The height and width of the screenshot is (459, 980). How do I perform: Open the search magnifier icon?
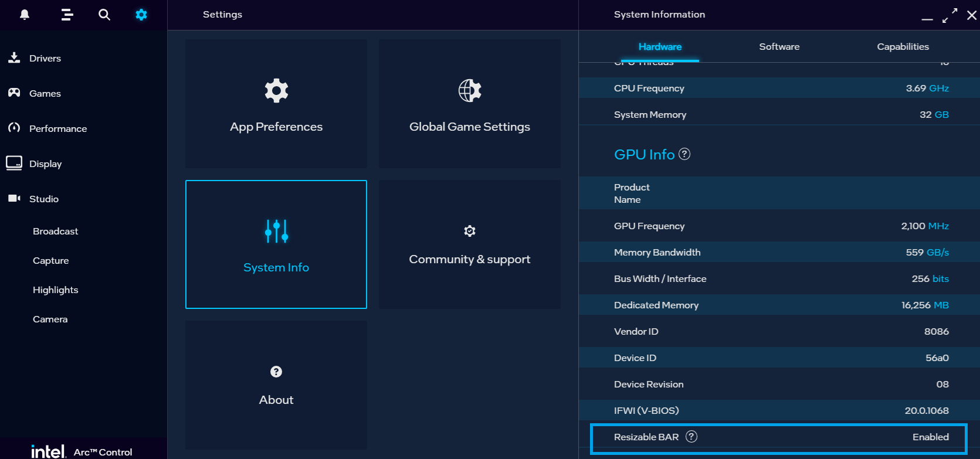(x=104, y=15)
